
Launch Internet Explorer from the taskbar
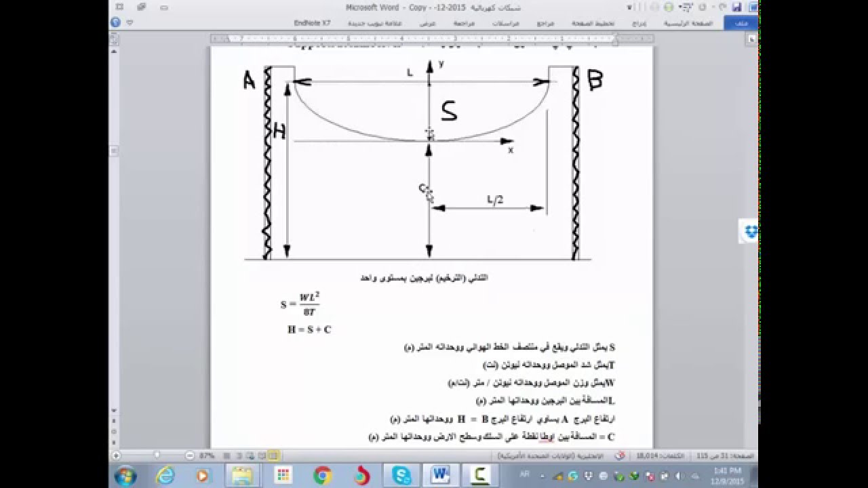pos(165,474)
